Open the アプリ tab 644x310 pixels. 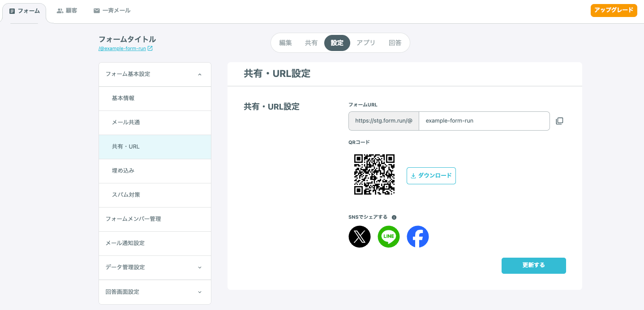point(366,43)
